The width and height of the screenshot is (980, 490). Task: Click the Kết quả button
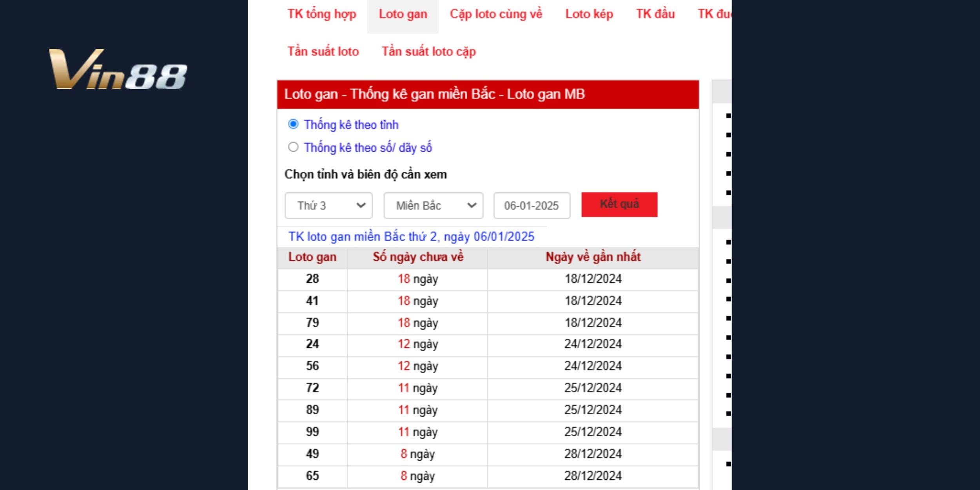pos(619,204)
